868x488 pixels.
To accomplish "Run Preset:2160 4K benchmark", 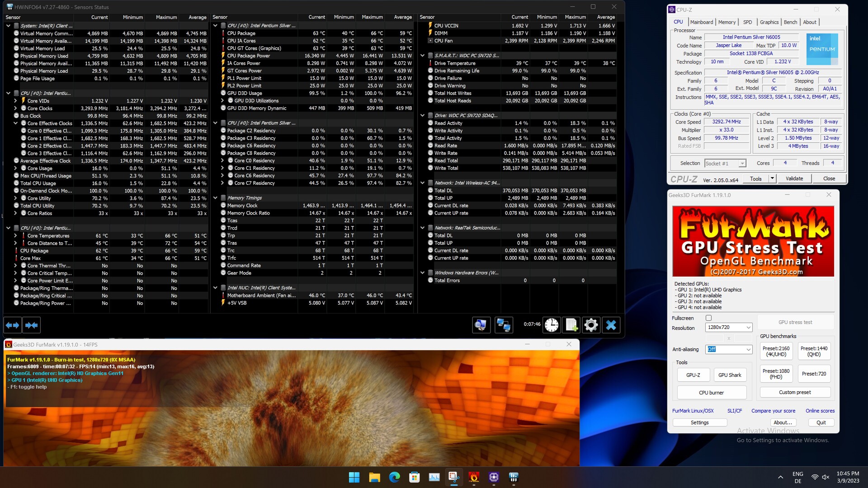I will [x=776, y=351].
